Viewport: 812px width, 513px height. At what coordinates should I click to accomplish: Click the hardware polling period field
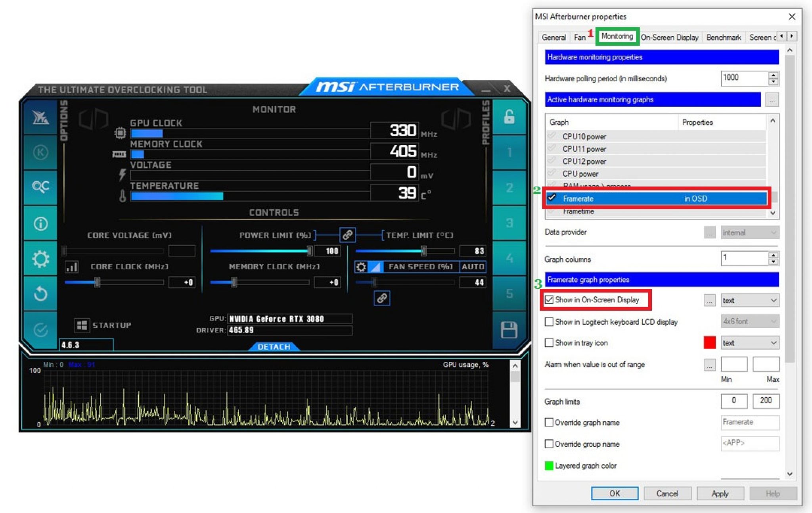[x=744, y=78]
